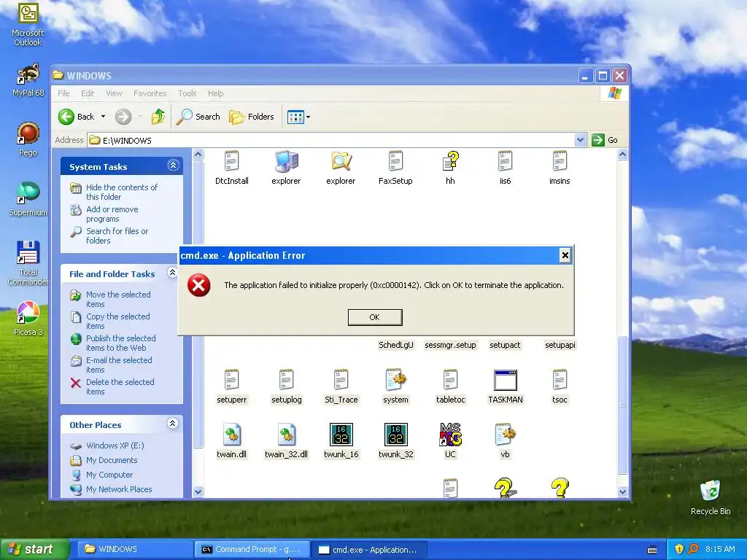Open the View menu
The image size is (747, 560).
point(114,93)
